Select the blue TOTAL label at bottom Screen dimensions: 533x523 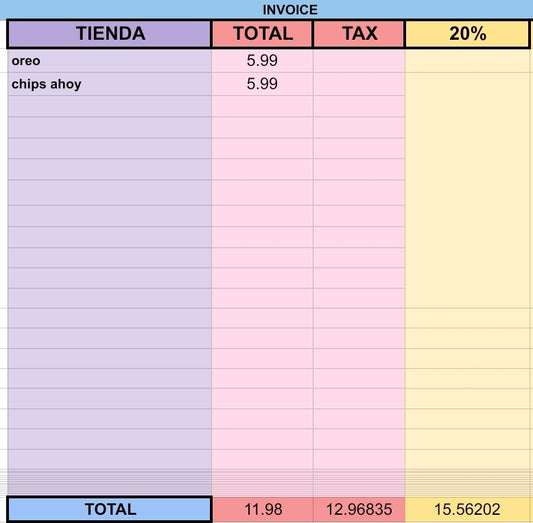click(109, 509)
